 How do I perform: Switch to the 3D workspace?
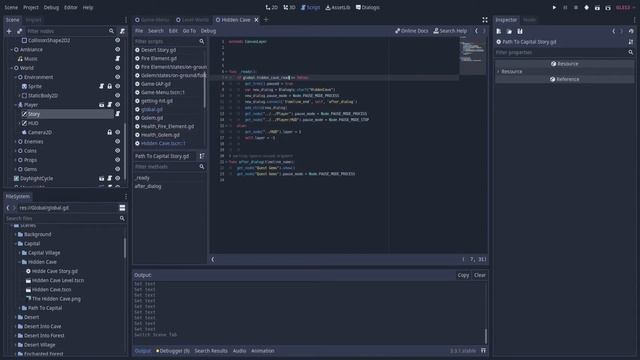coord(289,7)
